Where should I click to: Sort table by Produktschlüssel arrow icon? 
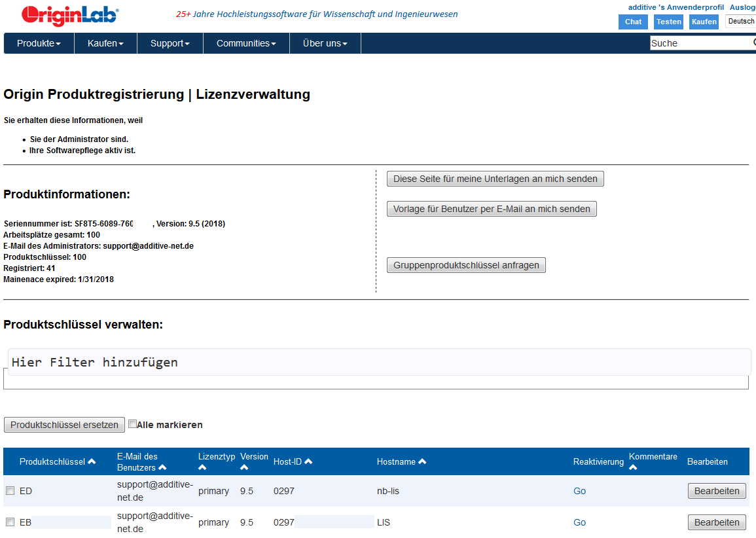tap(92, 461)
